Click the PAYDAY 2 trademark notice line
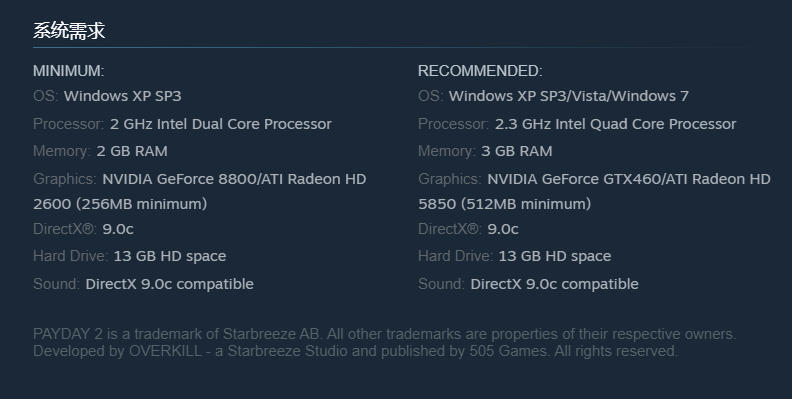 385,334
